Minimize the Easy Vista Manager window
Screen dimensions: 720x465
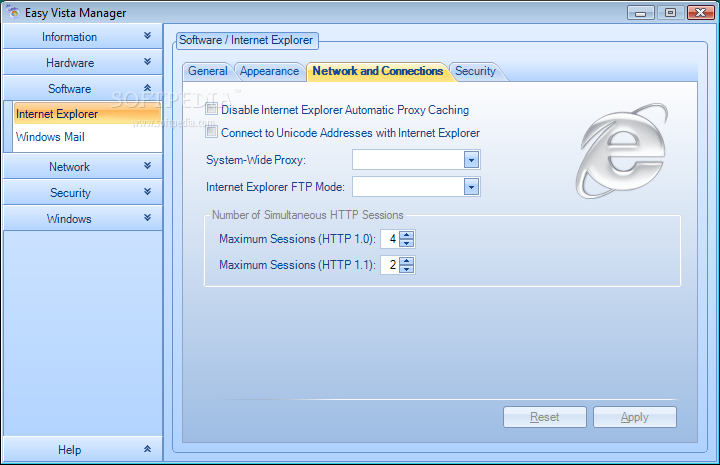pyautogui.click(x=640, y=12)
